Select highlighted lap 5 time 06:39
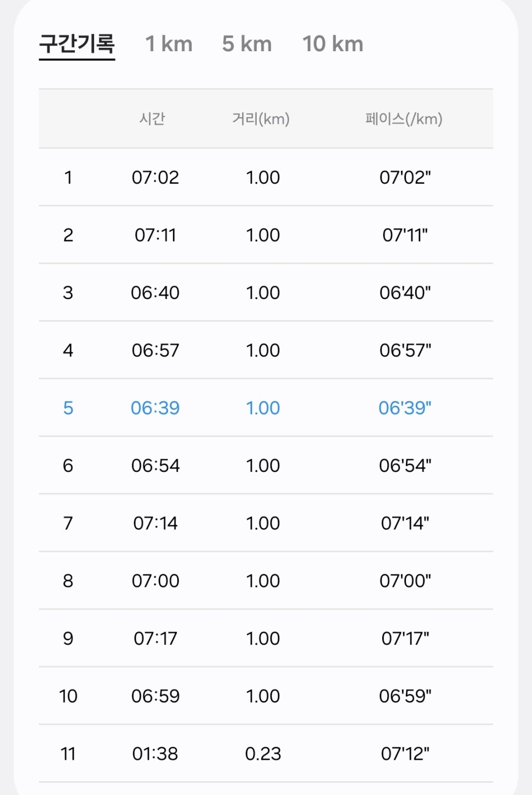The height and width of the screenshot is (795, 532). pyautogui.click(x=155, y=408)
